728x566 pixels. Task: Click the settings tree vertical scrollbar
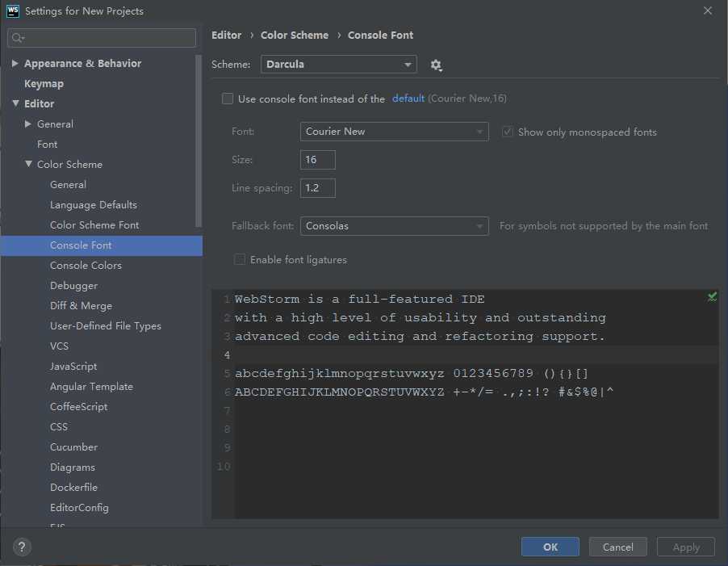[x=199, y=140]
